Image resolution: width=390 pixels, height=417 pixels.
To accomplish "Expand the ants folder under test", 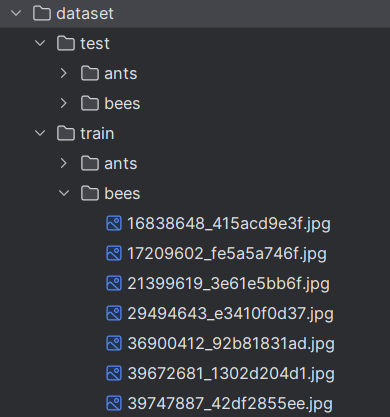I will 64,73.
